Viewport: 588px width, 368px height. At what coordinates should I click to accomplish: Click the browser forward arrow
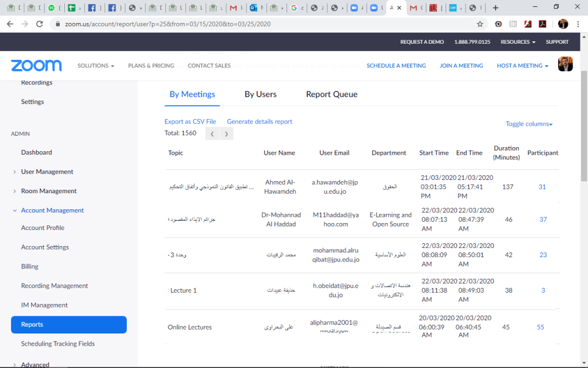(x=25, y=24)
